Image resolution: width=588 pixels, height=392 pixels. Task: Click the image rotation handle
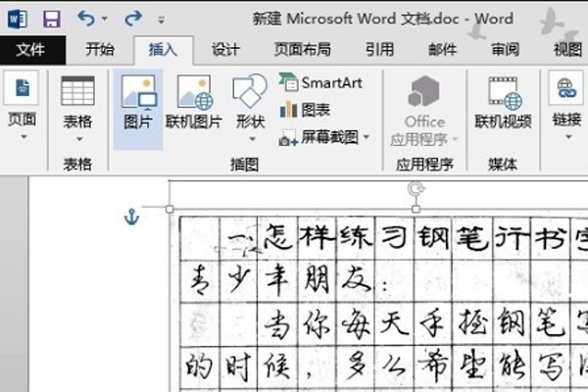416,190
